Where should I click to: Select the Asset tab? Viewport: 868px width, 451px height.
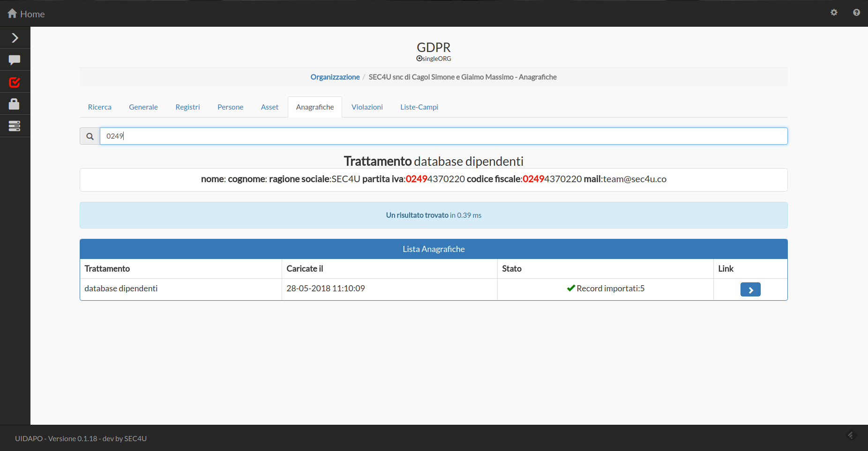click(269, 107)
